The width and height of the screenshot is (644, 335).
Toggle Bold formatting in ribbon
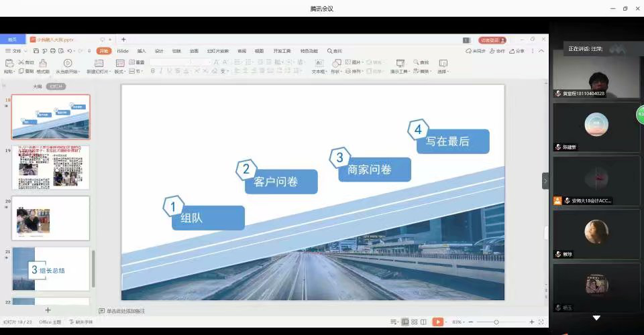tap(152, 71)
